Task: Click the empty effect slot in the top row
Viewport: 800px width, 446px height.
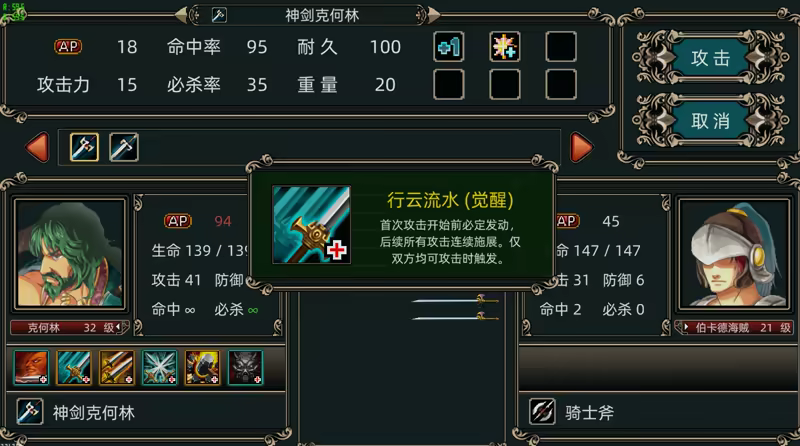Action: pyautogui.click(x=561, y=47)
